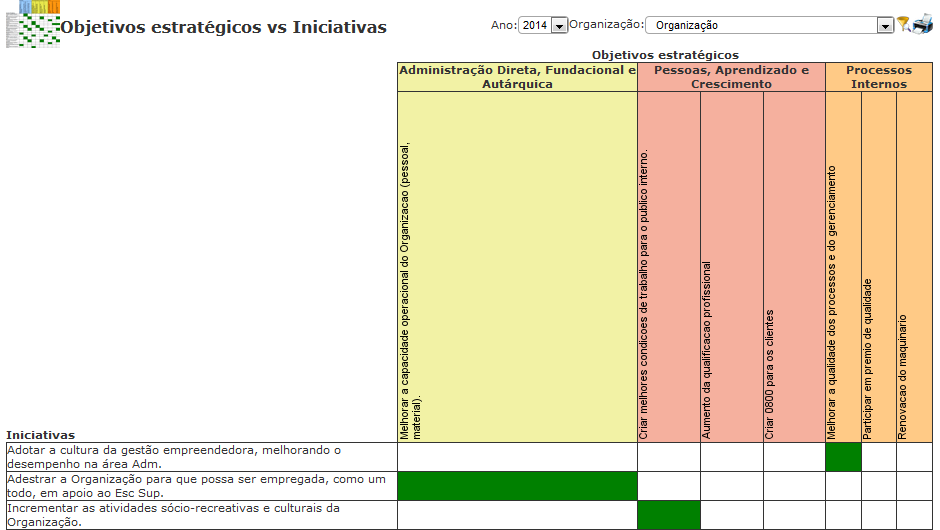Click initiative Adestrar a Organização row
The height and width of the screenshot is (530, 940).
[x=201, y=486]
